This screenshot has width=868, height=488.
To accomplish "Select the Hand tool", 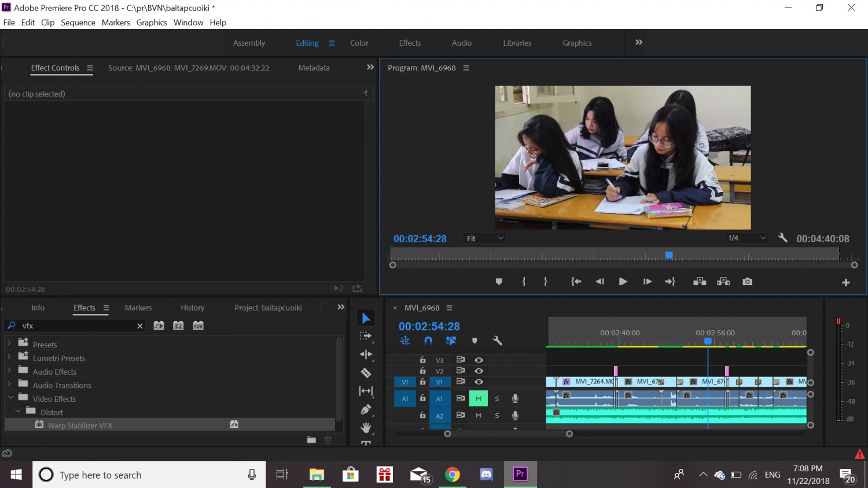I will point(366,428).
